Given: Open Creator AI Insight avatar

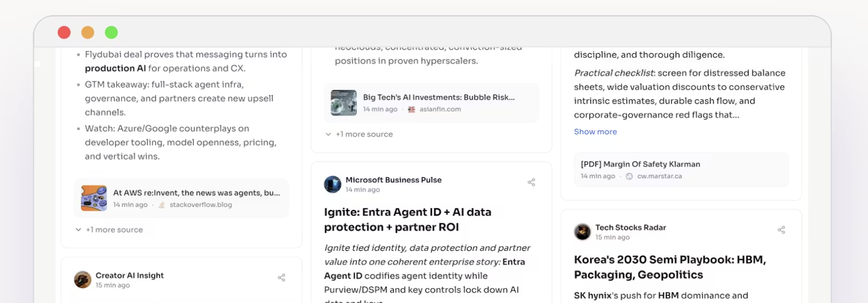Looking at the screenshot, I should 82,279.
